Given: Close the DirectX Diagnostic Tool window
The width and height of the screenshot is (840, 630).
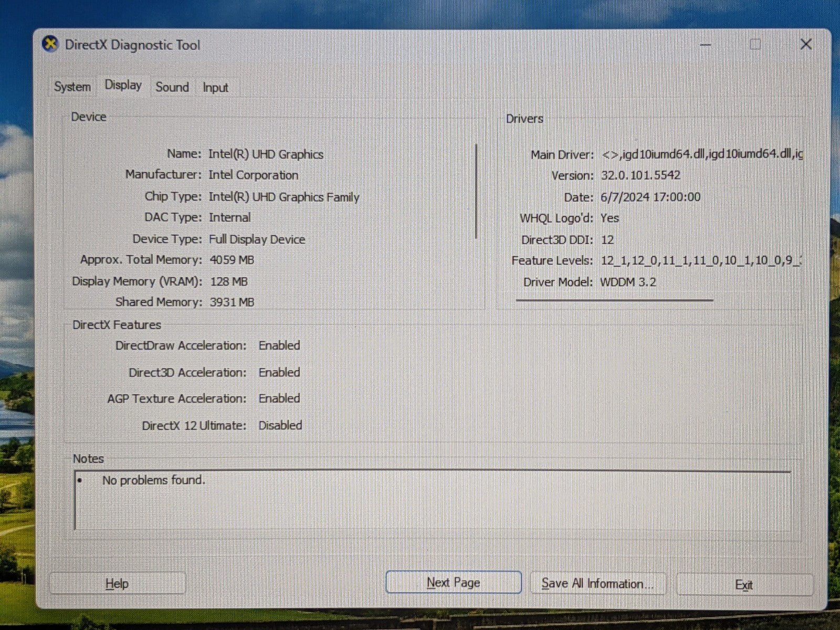Looking at the screenshot, I should point(805,45).
